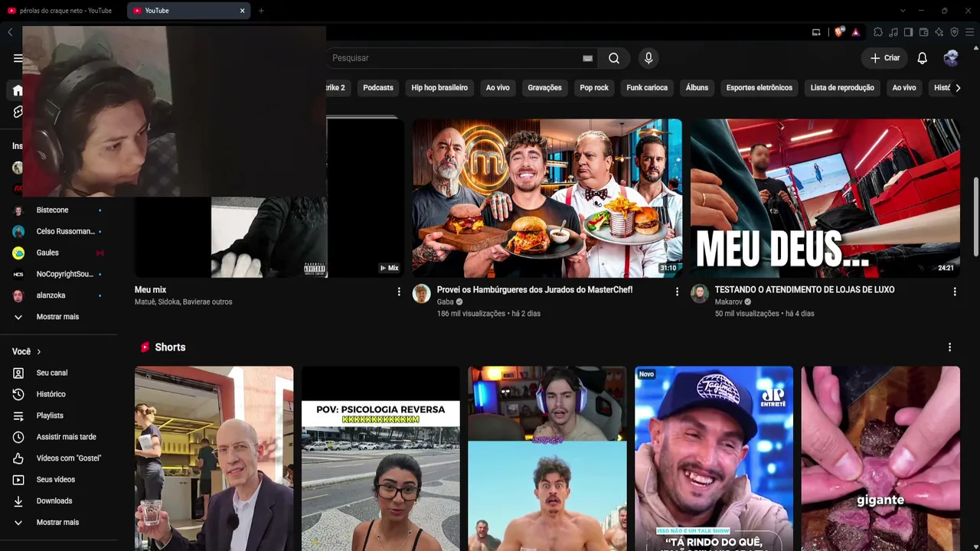Open the short labeled gigante
The width and height of the screenshot is (980, 551).
(x=880, y=458)
